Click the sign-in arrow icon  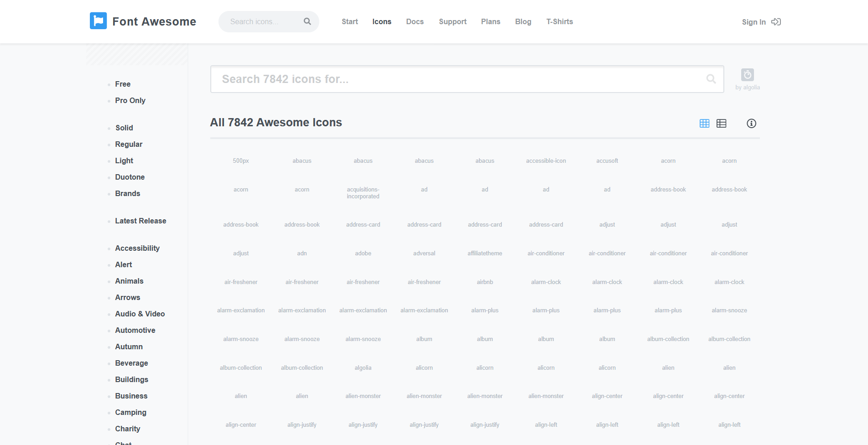pos(776,22)
